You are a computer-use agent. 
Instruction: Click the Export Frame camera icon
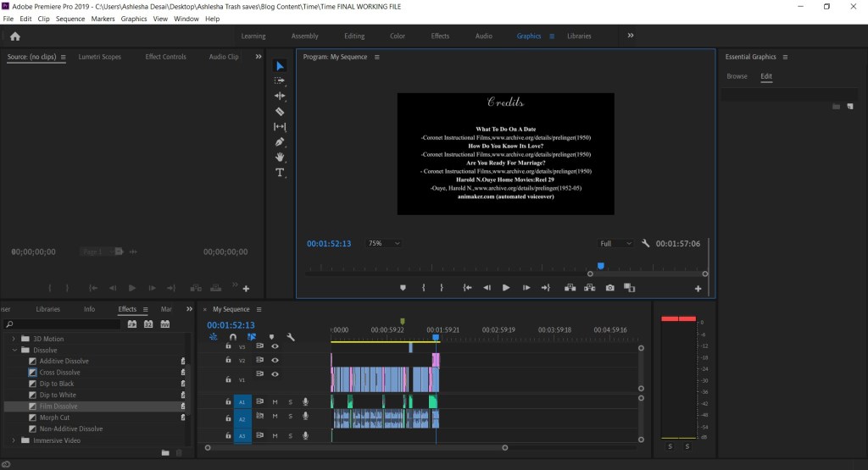pos(609,288)
